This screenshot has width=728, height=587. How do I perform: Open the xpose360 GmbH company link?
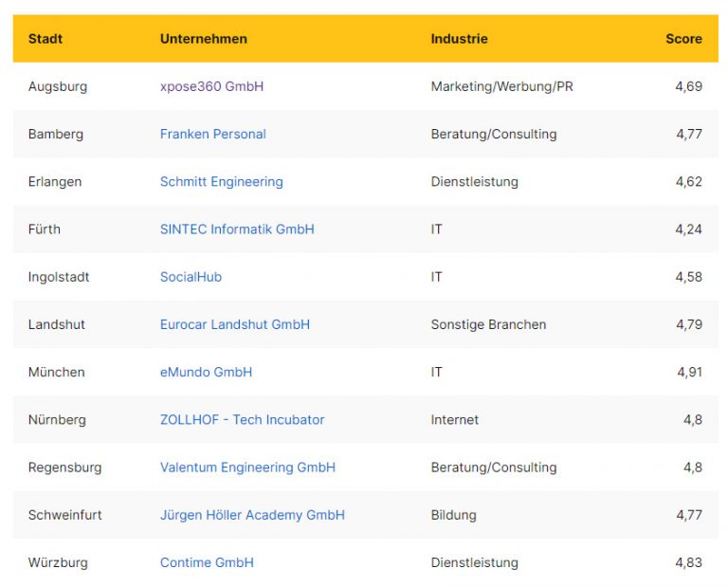pos(211,86)
